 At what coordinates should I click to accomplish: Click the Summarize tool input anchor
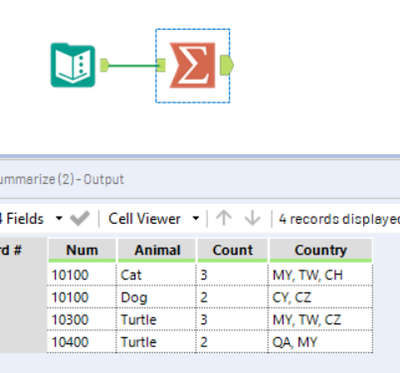[x=161, y=65]
